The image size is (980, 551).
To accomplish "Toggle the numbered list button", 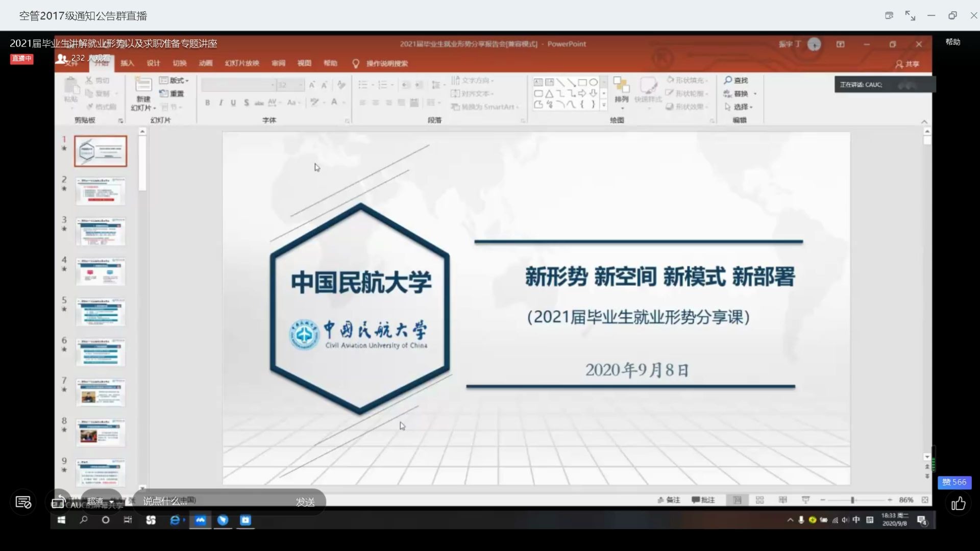I will 382,85.
